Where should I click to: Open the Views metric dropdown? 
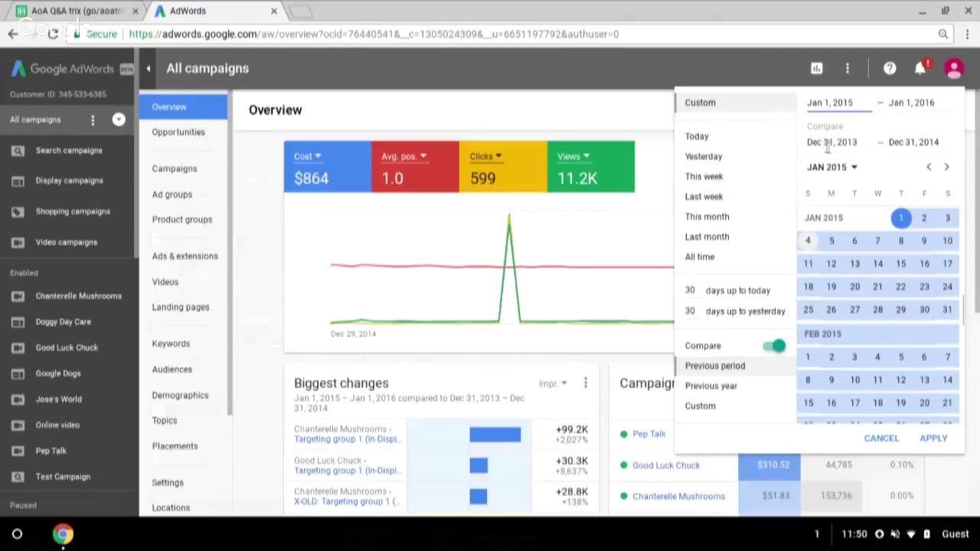coord(573,156)
